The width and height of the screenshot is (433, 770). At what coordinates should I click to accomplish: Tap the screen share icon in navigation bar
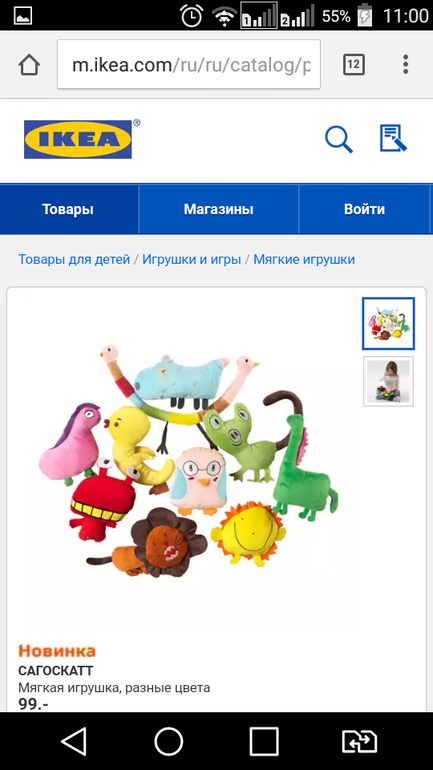tap(359, 741)
